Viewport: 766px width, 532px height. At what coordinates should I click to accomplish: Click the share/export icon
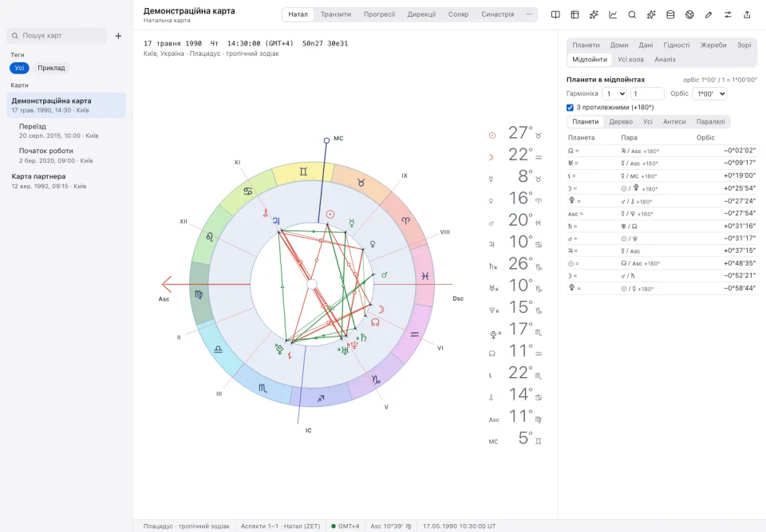click(747, 14)
